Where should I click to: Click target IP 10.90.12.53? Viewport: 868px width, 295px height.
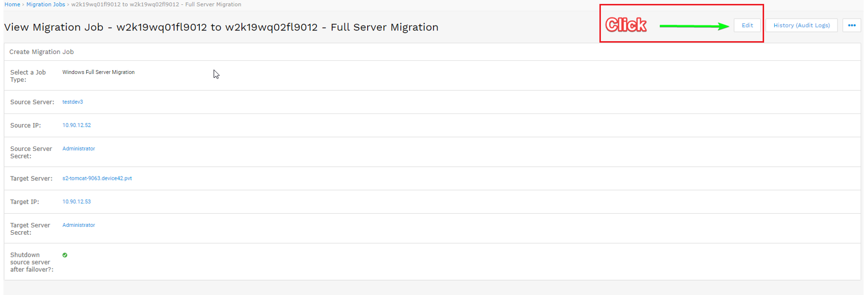tap(76, 201)
